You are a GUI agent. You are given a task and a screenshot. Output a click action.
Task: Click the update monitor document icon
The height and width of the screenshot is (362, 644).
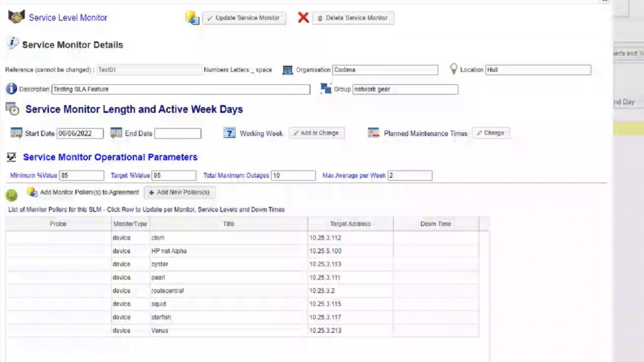pyautogui.click(x=192, y=18)
